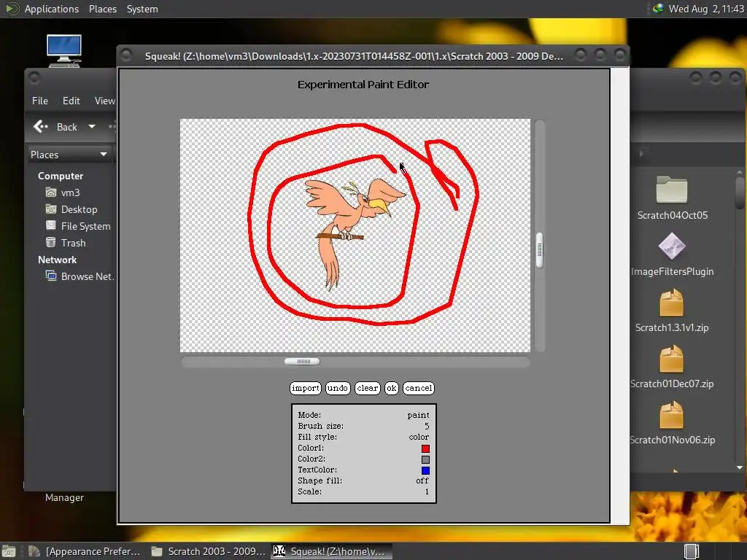Image resolution: width=747 pixels, height=560 pixels.
Task: Toggle the Shape fill 'off' value
Action: (x=422, y=481)
